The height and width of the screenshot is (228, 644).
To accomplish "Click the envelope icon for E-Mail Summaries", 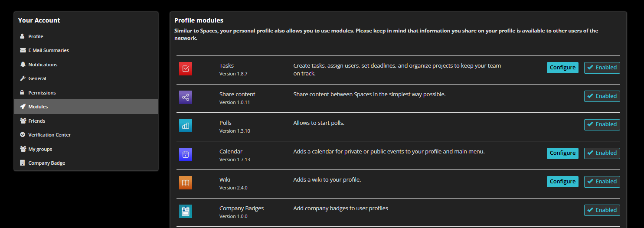I will [x=23, y=50].
